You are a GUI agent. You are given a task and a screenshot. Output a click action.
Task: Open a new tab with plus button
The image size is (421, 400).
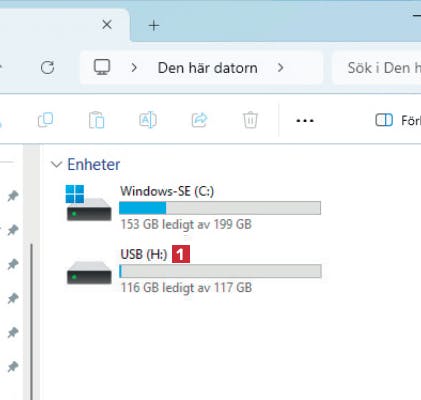(154, 26)
